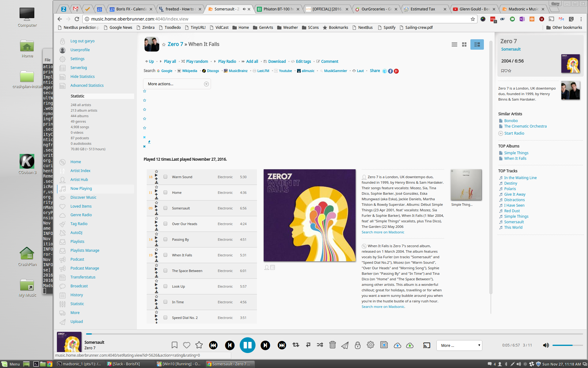Search the album on Wikipedia
The width and height of the screenshot is (588, 368).
click(x=190, y=71)
